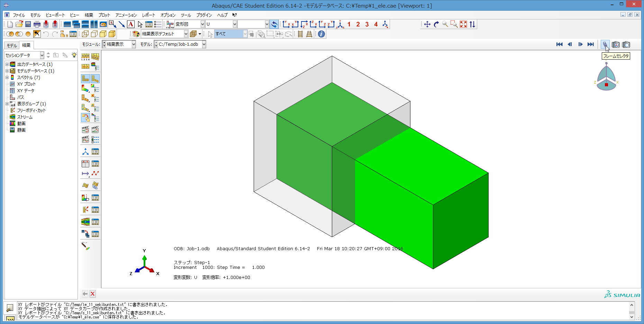Click the light bulb tip icon
The image size is (644, 324).
click(74, 55)
